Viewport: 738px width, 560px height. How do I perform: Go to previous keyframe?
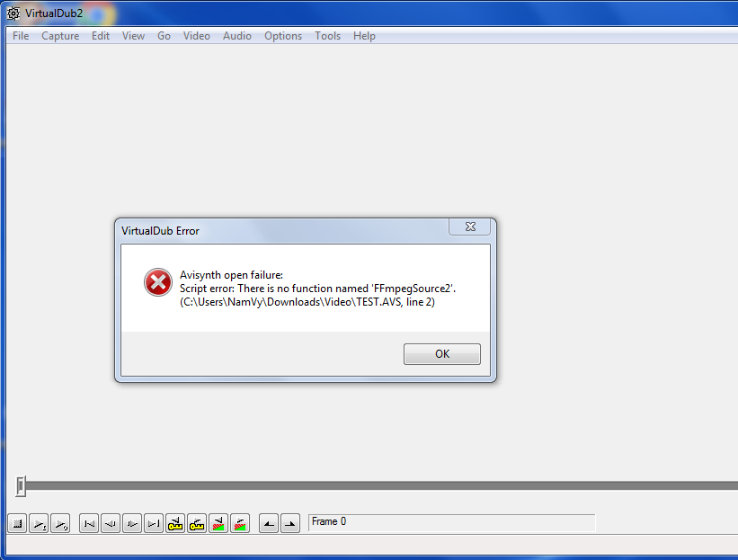pyautogui.click(x=175, y=523)
